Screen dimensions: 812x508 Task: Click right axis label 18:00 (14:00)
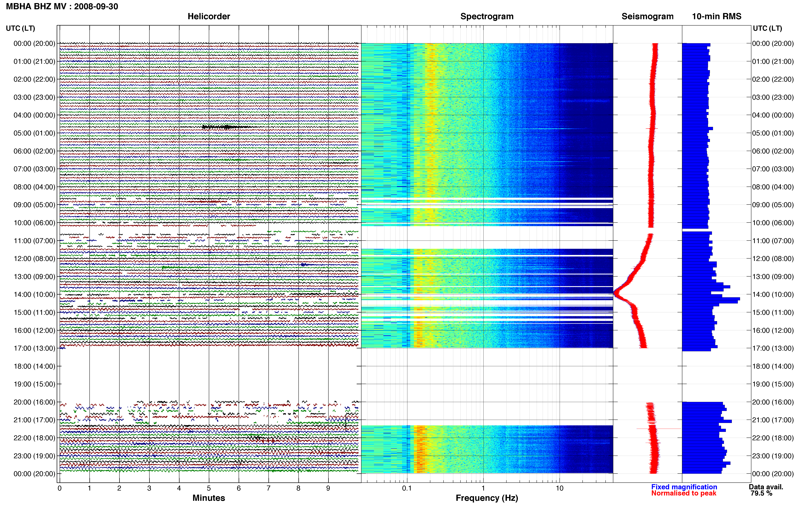[773, 366]
